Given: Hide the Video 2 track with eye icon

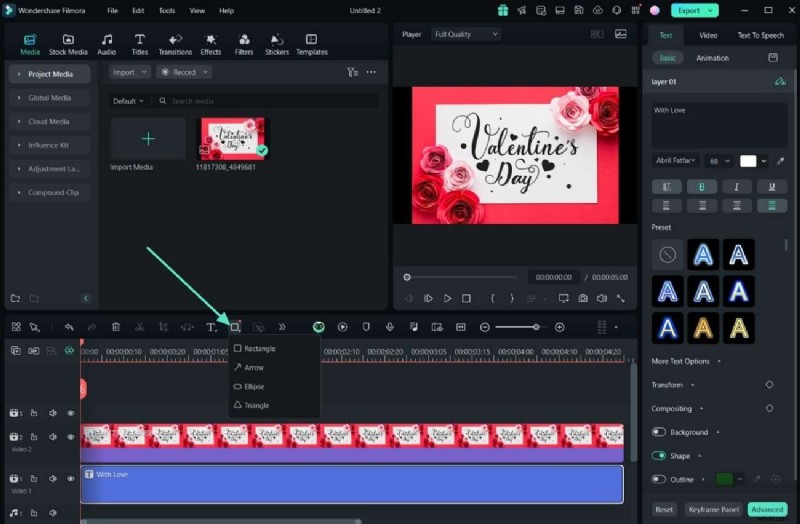Looking at the screenshot, I should click(x=71, y=437).
